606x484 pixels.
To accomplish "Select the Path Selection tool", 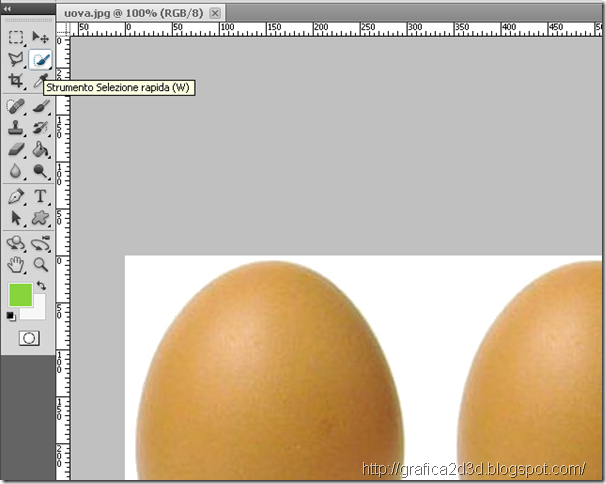I will coord(16,218).
